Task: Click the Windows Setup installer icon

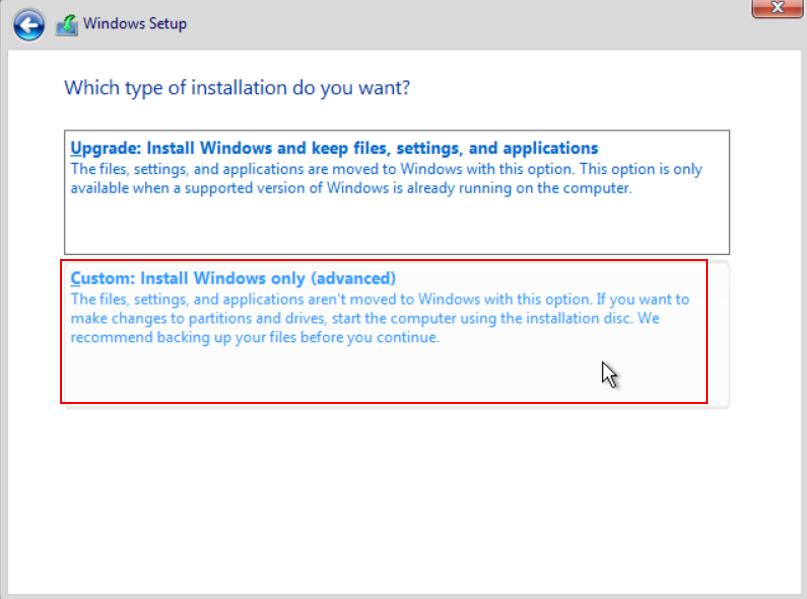Action: pos(67,25)
